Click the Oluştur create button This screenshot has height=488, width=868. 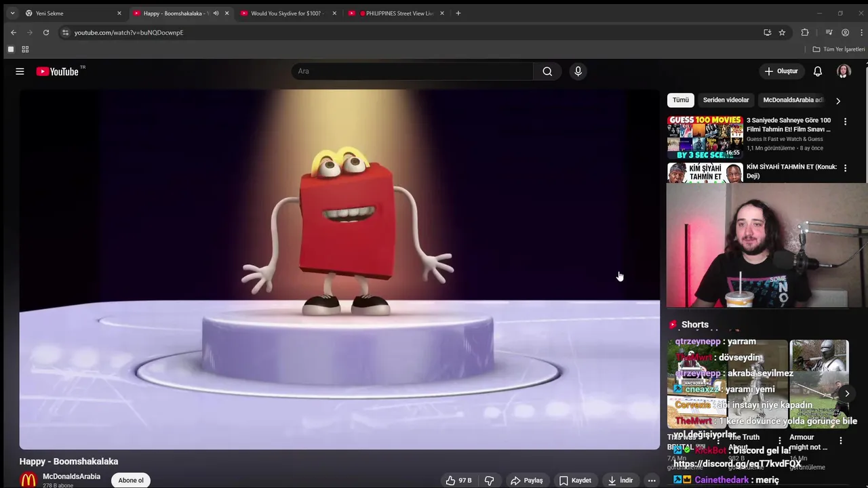pyautogui.click(x=781, y=71)
